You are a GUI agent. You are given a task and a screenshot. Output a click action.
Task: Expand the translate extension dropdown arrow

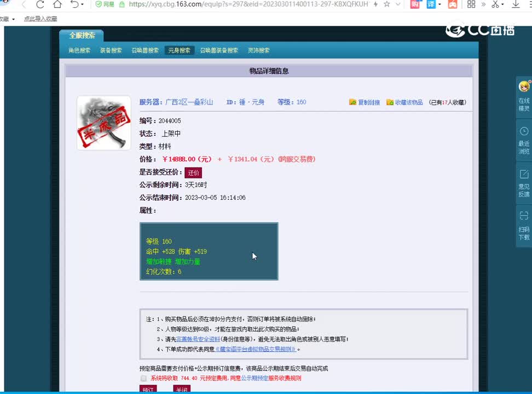click(x=440, y=5)
